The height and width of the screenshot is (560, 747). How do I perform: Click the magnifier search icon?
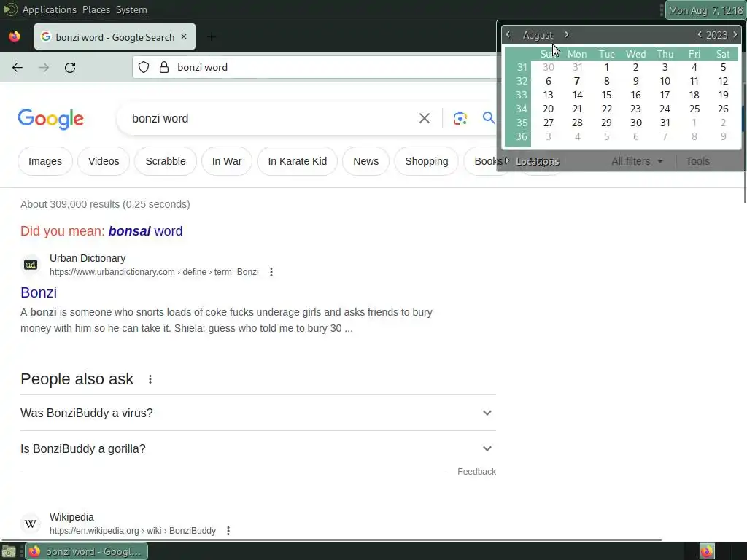[x=488, y=117]
